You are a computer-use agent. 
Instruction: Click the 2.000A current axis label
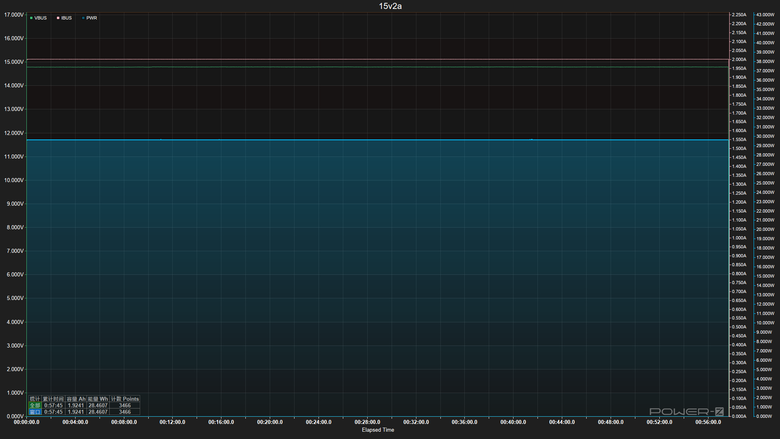click(x=739, y=60)
